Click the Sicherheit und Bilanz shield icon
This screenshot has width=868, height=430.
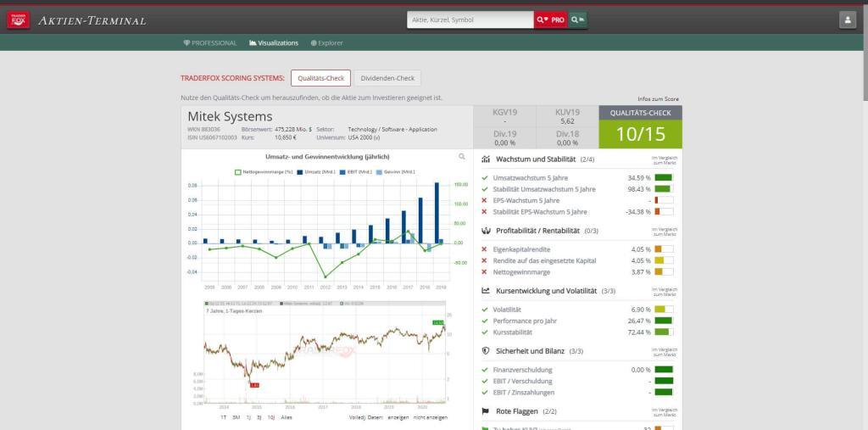(x=486, y=351)
